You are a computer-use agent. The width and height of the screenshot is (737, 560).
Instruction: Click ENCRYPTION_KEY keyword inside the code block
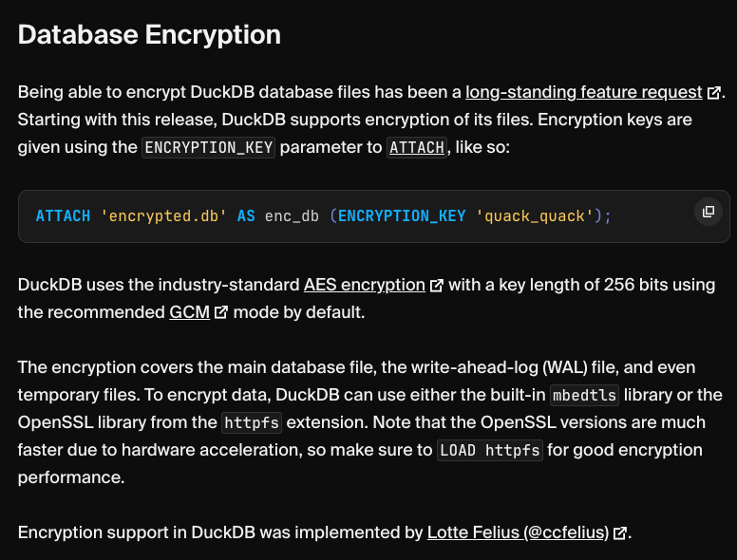click(x=401, y=216)
